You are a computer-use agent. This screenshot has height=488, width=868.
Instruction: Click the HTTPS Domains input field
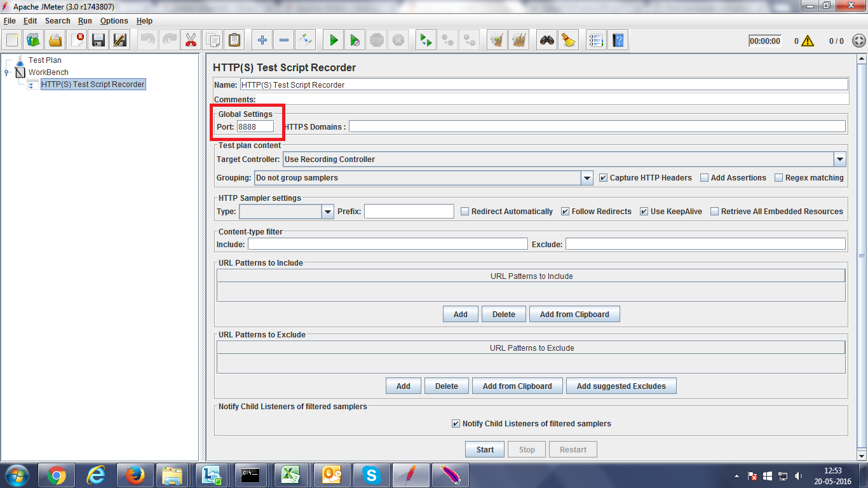(x=597, y=126)
